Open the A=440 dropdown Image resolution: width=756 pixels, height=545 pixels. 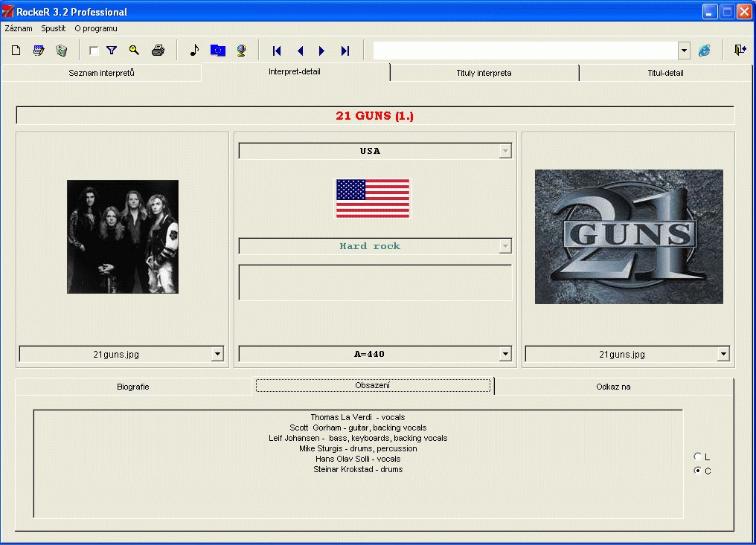pos(504,354)
